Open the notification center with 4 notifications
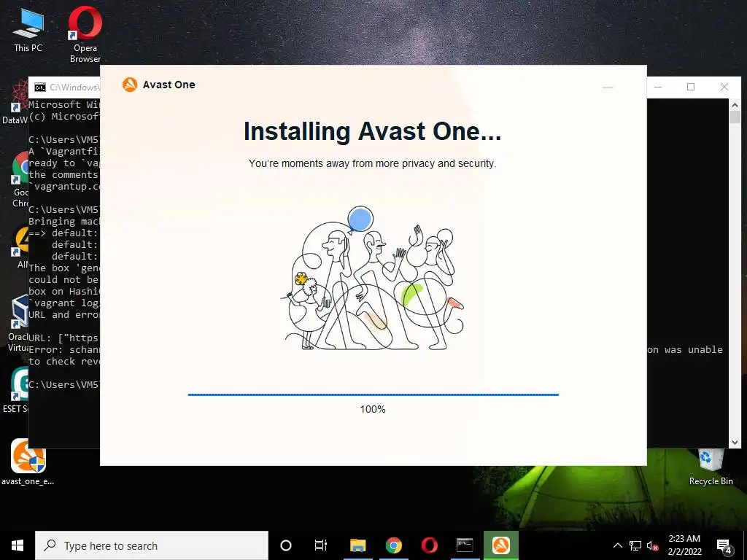This screenshot has height=560, width=747. coord(724,546)
